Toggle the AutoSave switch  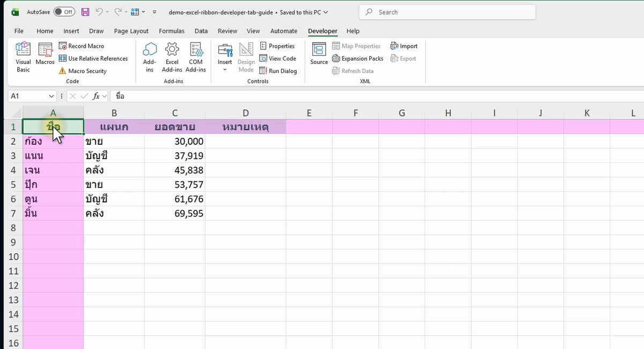point(64,12)
